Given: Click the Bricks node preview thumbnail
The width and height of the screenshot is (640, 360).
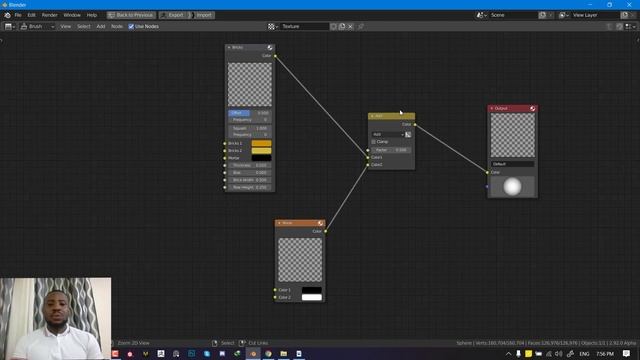Looking at the screenshot, I should coord(249,84).
